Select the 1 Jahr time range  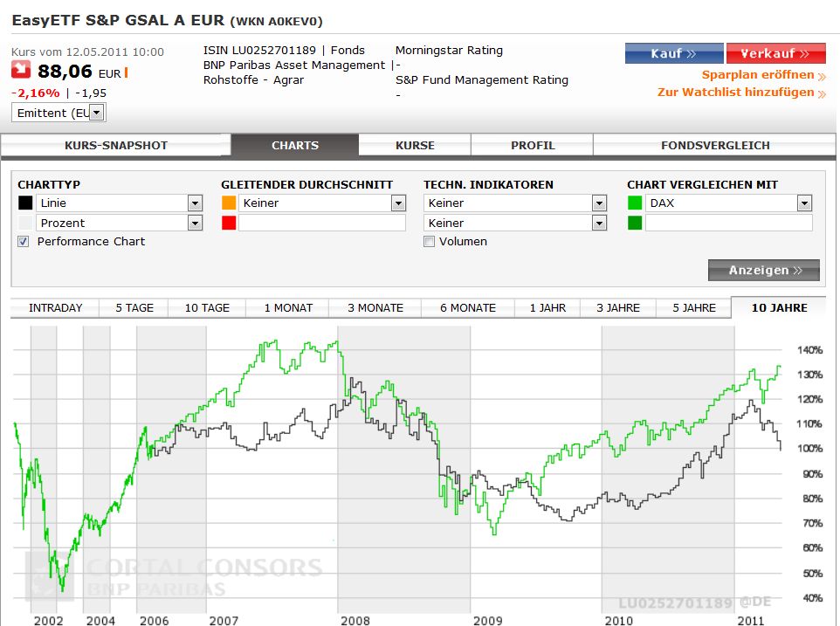547,308
